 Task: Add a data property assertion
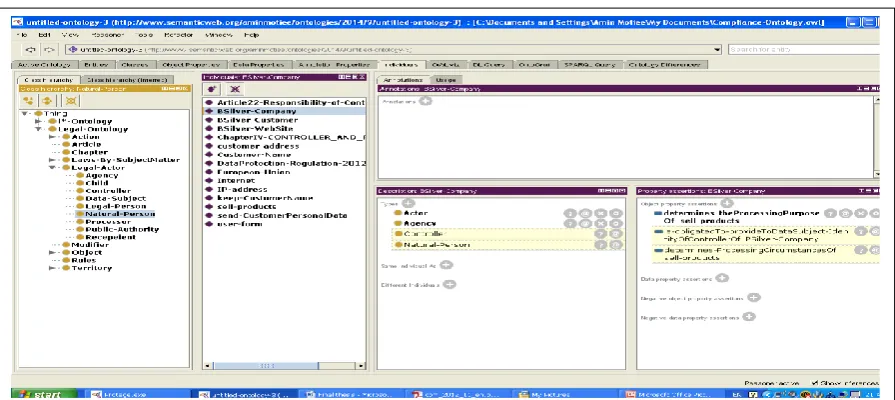click(x=722, y=278)
